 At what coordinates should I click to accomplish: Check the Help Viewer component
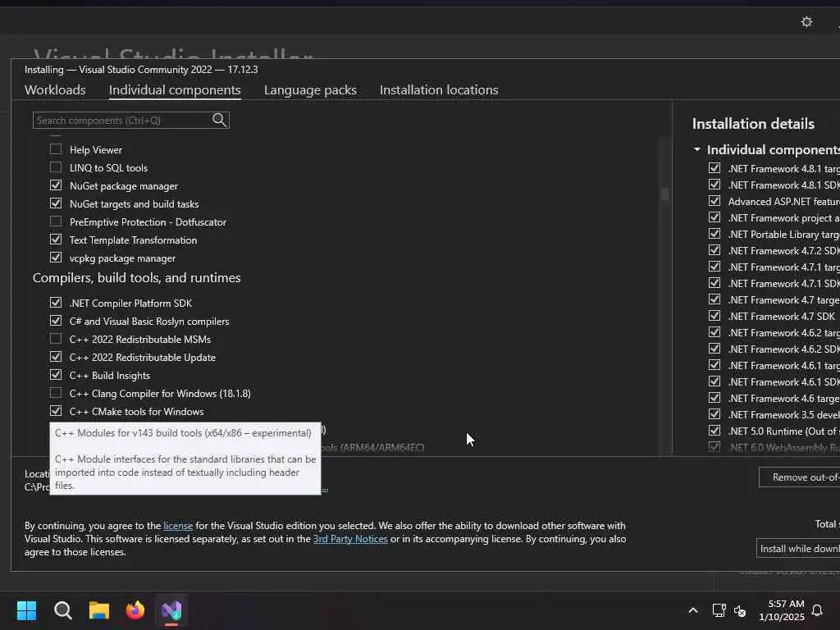point(56,149)
